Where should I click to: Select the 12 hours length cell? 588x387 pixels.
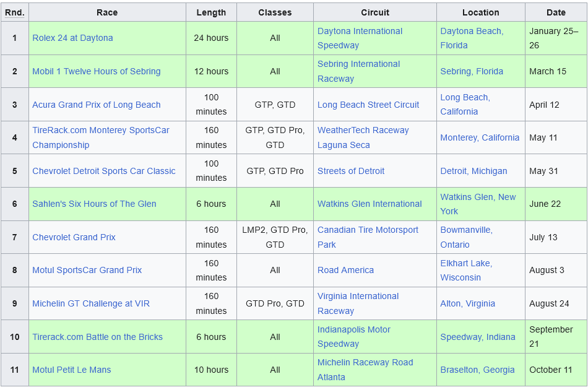(211, 71)
